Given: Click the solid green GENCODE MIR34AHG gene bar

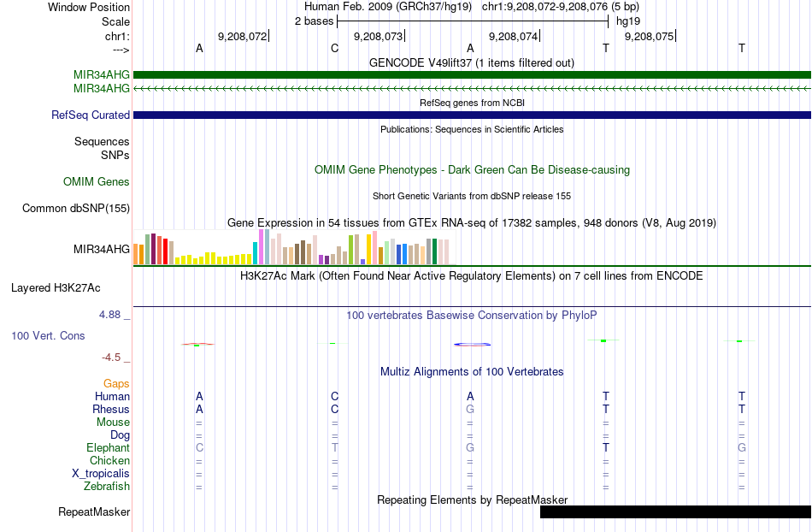Looking at the screenshot, I should pos(472,75).
